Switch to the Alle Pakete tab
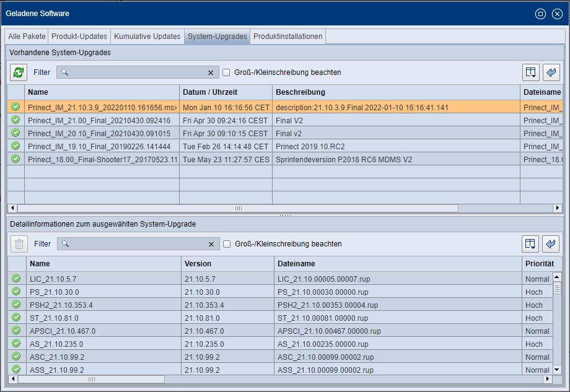Screen dimensions: 570x392 coord(27,37)
